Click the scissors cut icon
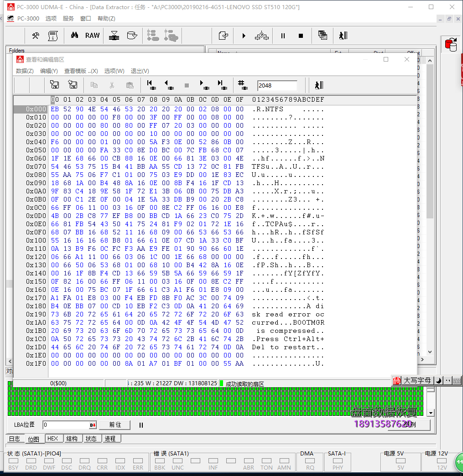463x476 pixels. coord(112,85)
